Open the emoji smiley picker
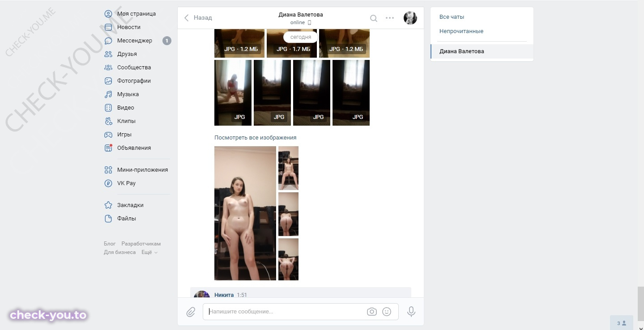 (x=387, y=312)
